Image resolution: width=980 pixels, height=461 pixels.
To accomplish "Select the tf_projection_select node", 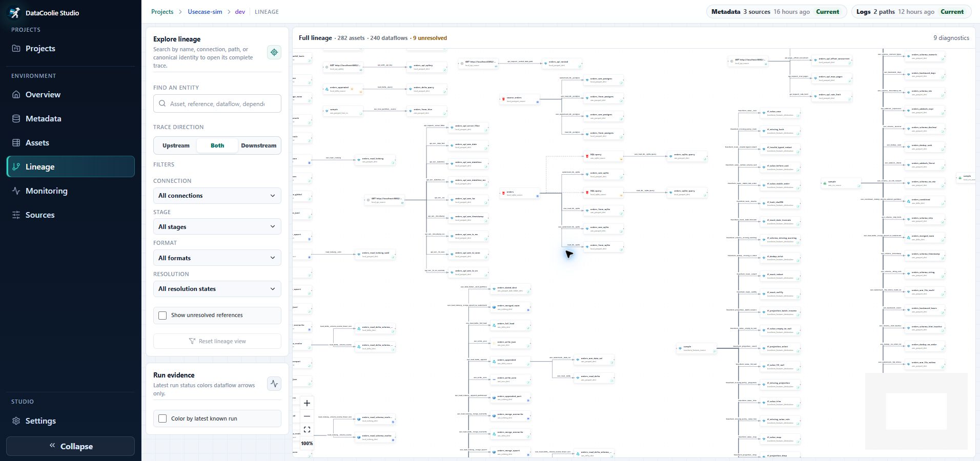I will pyautogui.click(x=781, y=348).
